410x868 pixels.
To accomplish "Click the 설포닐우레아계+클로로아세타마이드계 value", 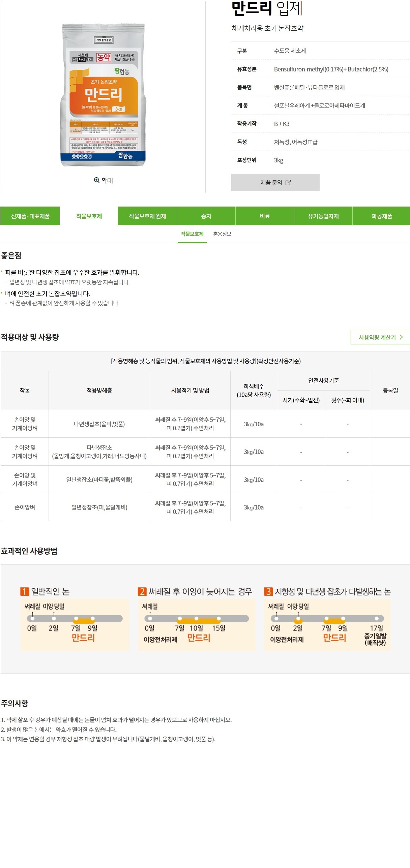I will point(319,106).
